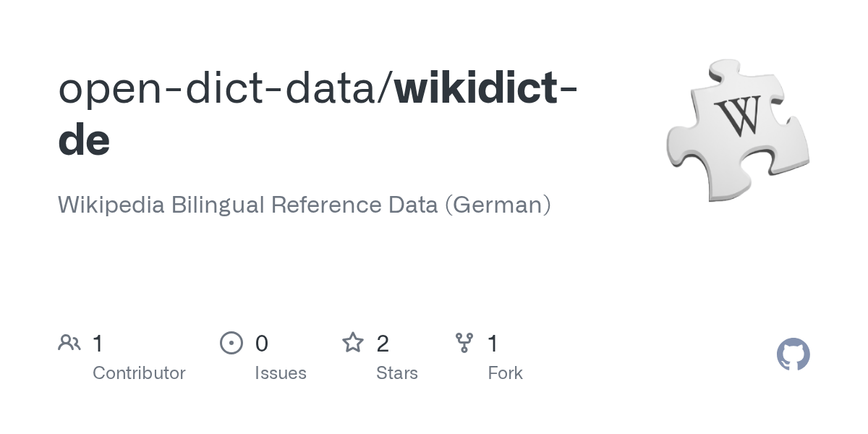Click the word (German) in description
Screen dimensions: 868x434
point(498,205)
